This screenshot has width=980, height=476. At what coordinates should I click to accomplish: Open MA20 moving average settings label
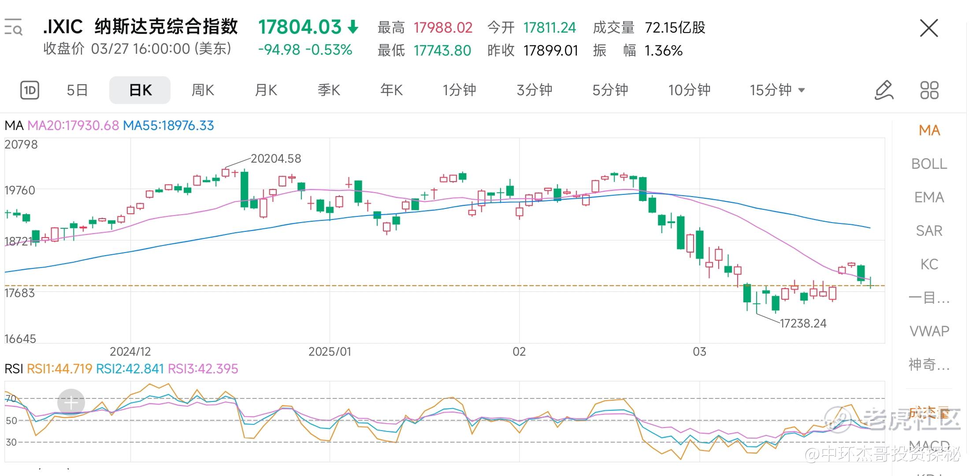pos(73,126)
